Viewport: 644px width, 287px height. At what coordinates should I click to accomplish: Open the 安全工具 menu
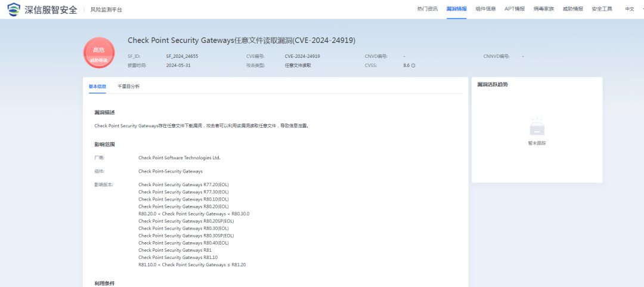(x=602, y=9)
